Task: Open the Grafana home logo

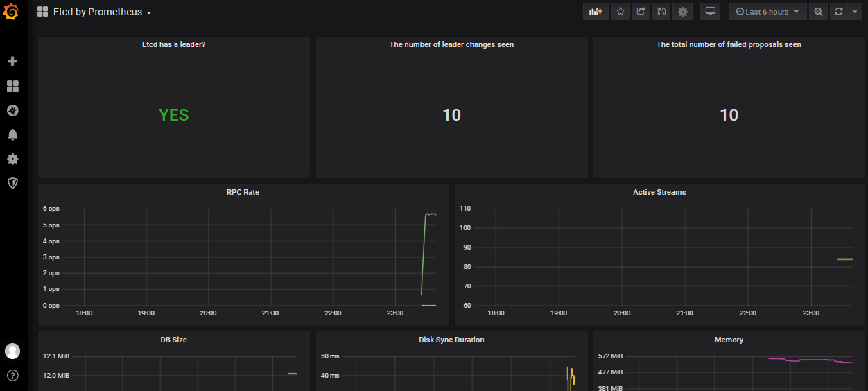Action: tap(12, 12)
